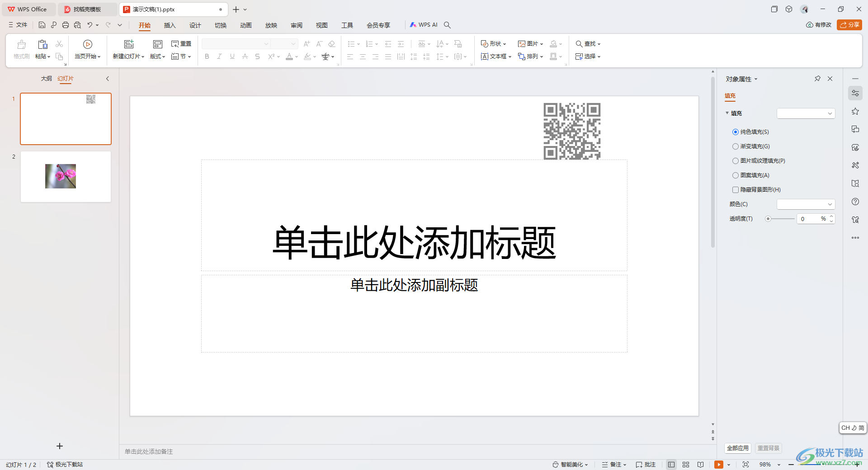868x470 pixels.
Task: Open fill preset dropdown next to 填充
Action: (806, 113)
